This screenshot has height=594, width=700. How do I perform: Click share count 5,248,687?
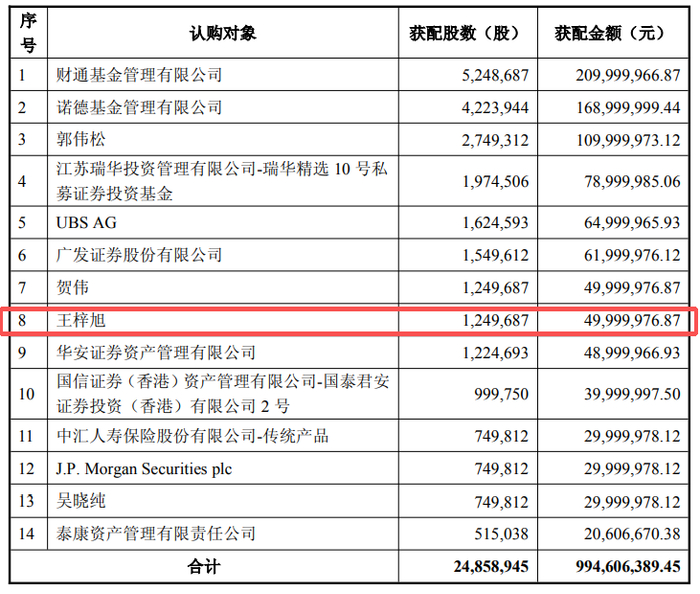click(x=495, y=75)
